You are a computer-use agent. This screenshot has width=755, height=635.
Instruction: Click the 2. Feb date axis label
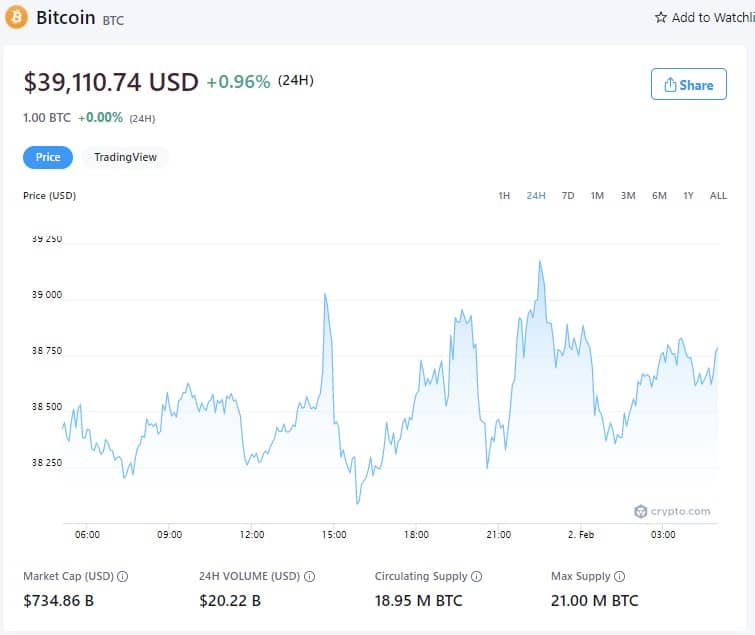coord(581,535)
